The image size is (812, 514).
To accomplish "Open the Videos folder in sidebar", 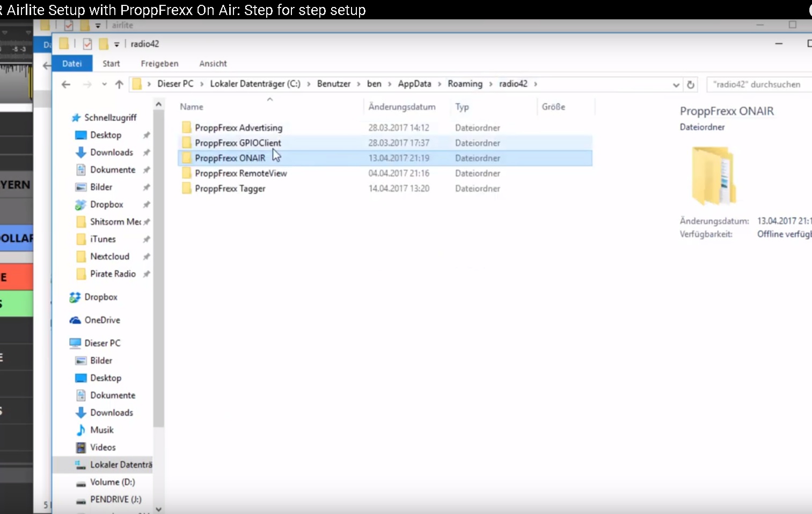I will pyautogui.click(x=103, y=447).
